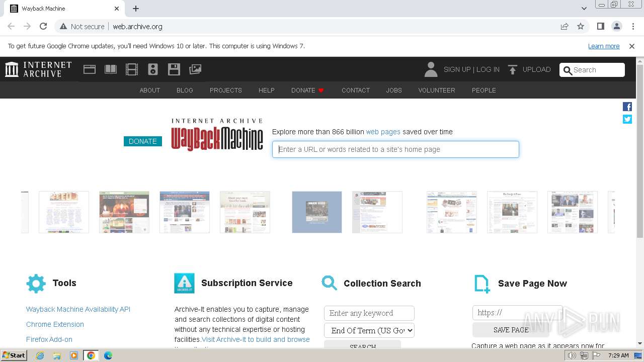Click the browser address bar URL
644x362 pixels.
[137, 26]
